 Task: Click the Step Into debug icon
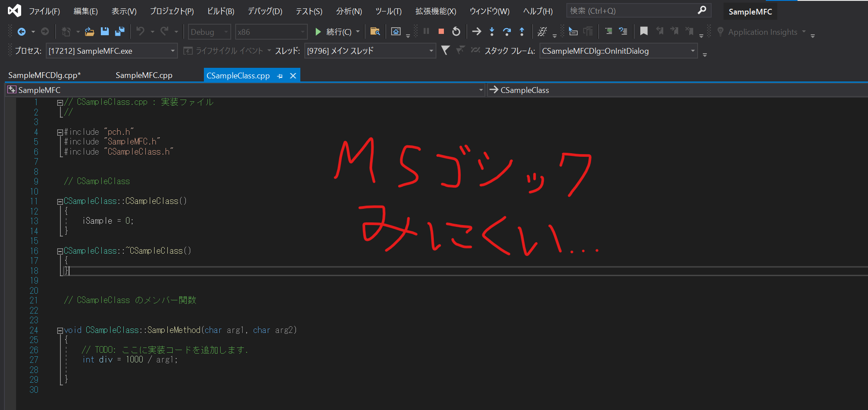(x=492, y=31)
